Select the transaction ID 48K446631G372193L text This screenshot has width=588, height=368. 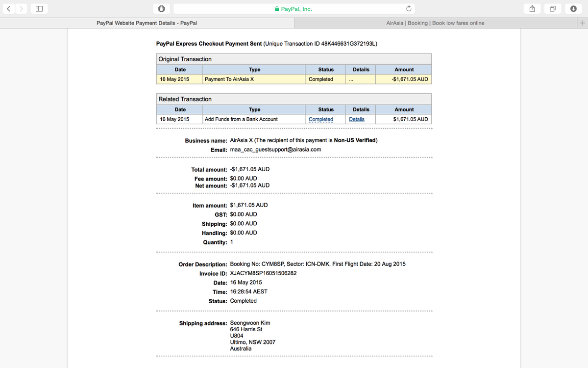point(348,44)
